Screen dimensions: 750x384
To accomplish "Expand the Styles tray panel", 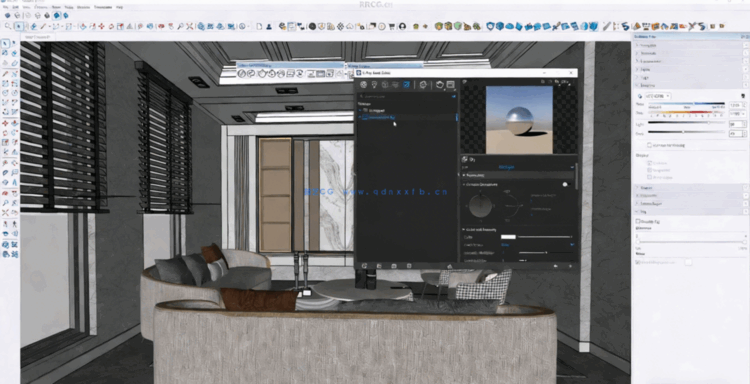I will click(691, 69).
